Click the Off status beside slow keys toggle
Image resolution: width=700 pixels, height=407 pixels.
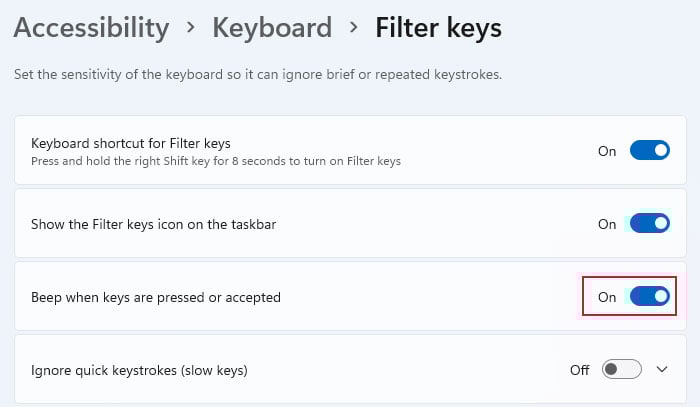(579, 370)
